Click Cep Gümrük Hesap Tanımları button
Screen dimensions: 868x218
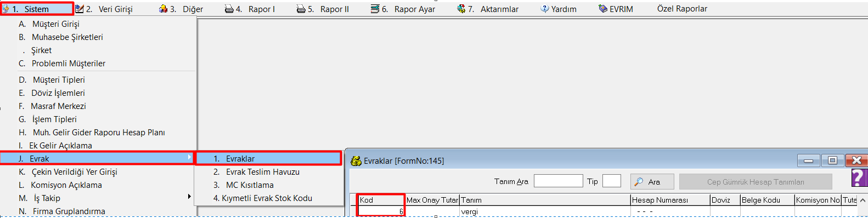click(x=756, y=182)
